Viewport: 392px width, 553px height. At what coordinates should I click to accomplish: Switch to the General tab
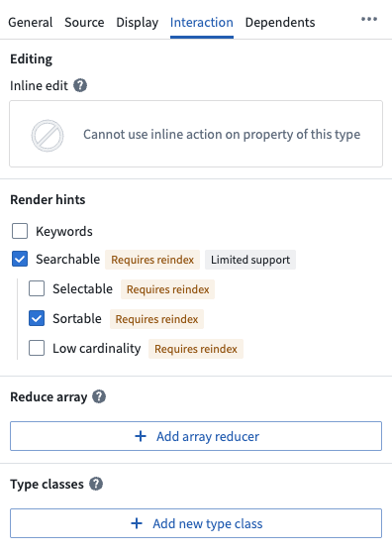point(31,23)
